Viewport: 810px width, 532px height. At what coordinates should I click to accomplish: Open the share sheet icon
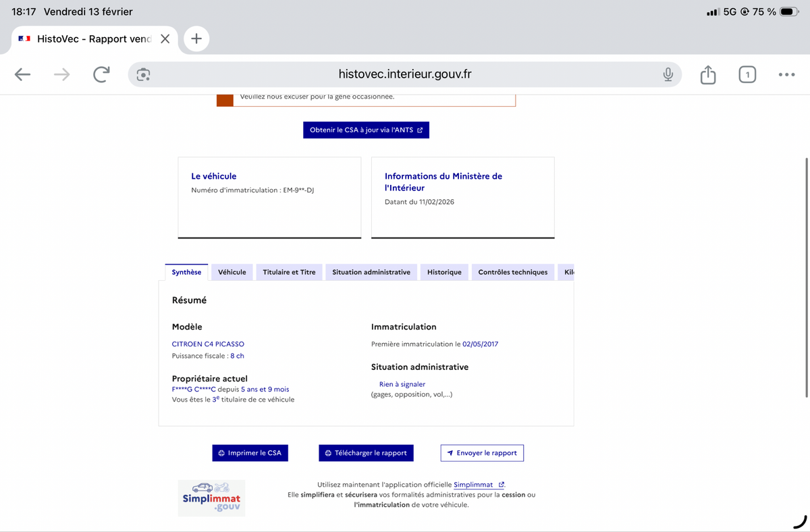pyautogui.click(x=707, y=74)
